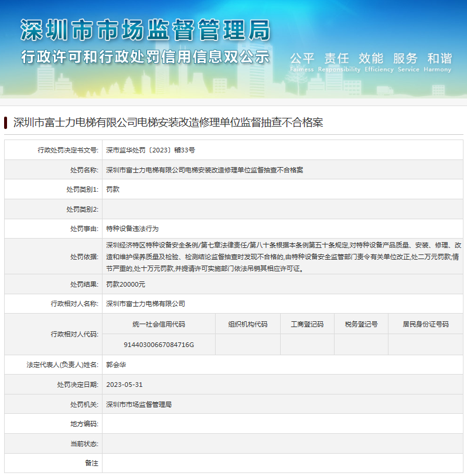This screenshot has height=476, width=467.
Task: Click the 行政相对人名称 label
Action: click(74, 304)
